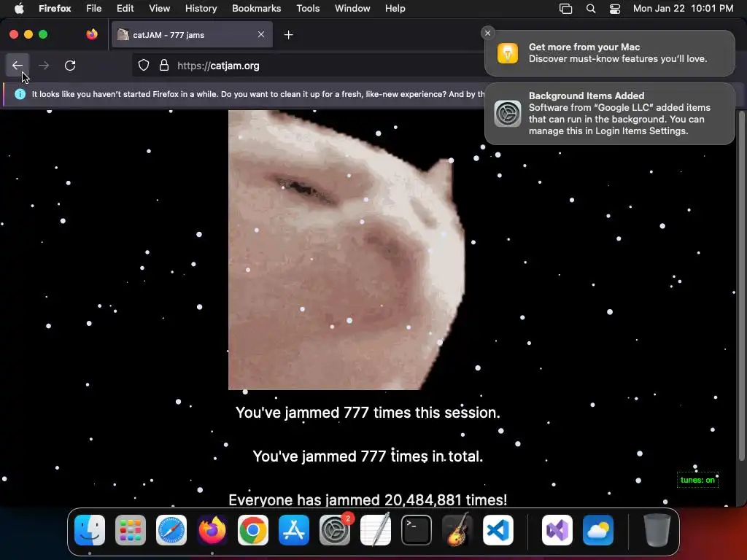This screenshot has width=747, height=560.
Task: Open a new tab with plus button
Action: 288,35
